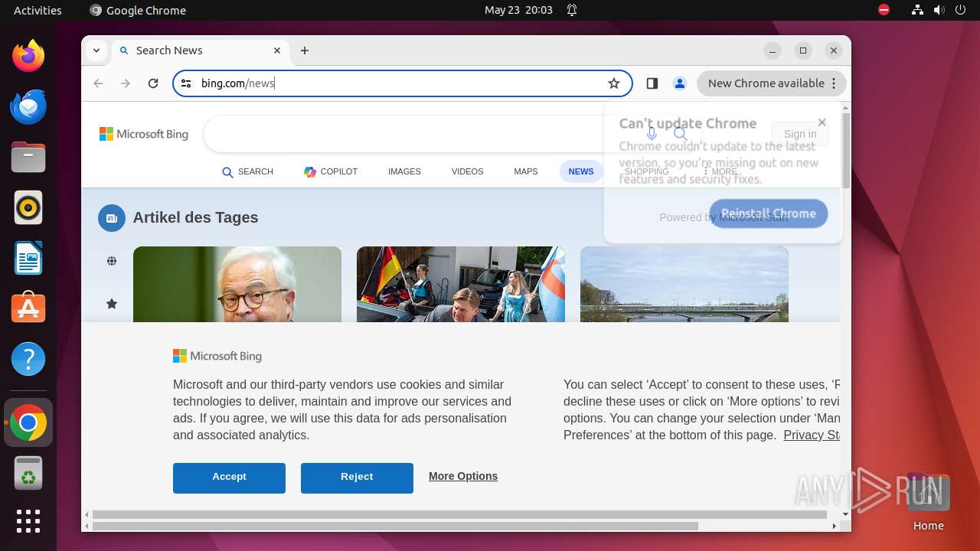
Task: Click the vertical page scrollbar
Action: [845, 152]
